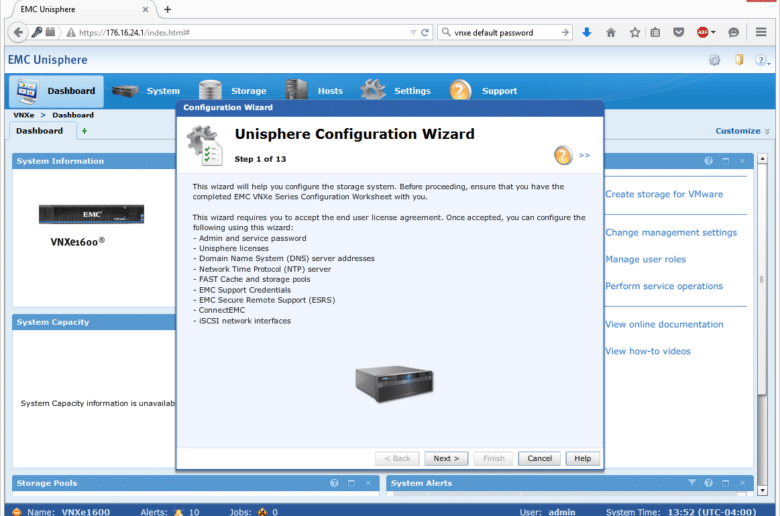
Task: Click the browser URL address field
Action: (244, 32)
